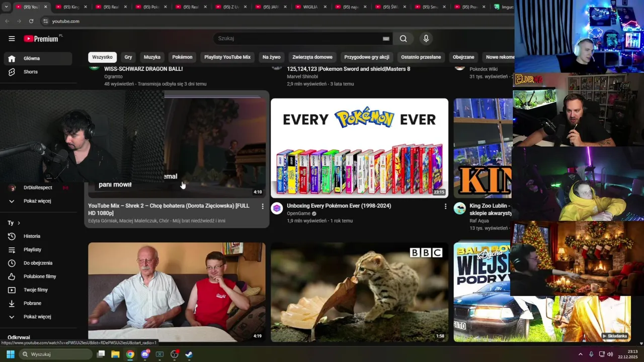Open Raf Aqua channel link
This screenshot has width=644, height=362.
point(480,220)
